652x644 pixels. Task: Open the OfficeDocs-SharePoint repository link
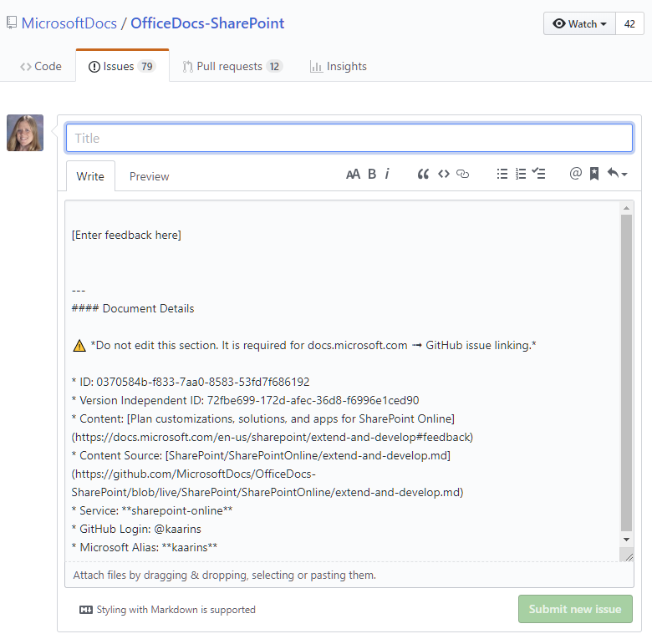coord(207,23)
